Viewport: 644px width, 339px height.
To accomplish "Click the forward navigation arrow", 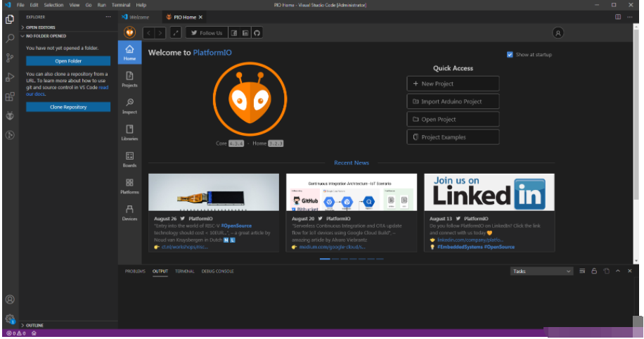I will 160,33.
